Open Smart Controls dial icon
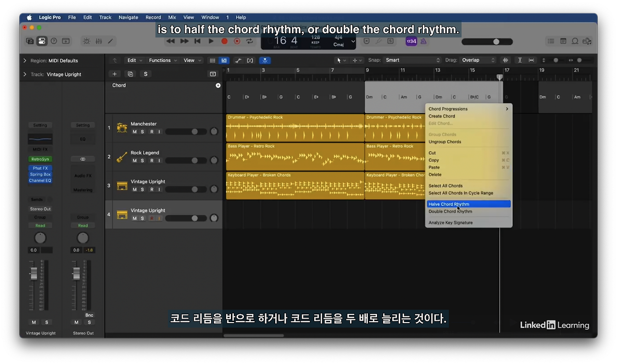 87,41
